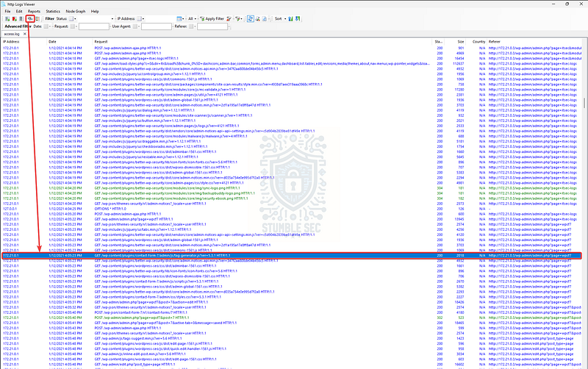
Task: Select the GET admin.php?page=itsec-logs request row
Action: click(x=291, y=59)
